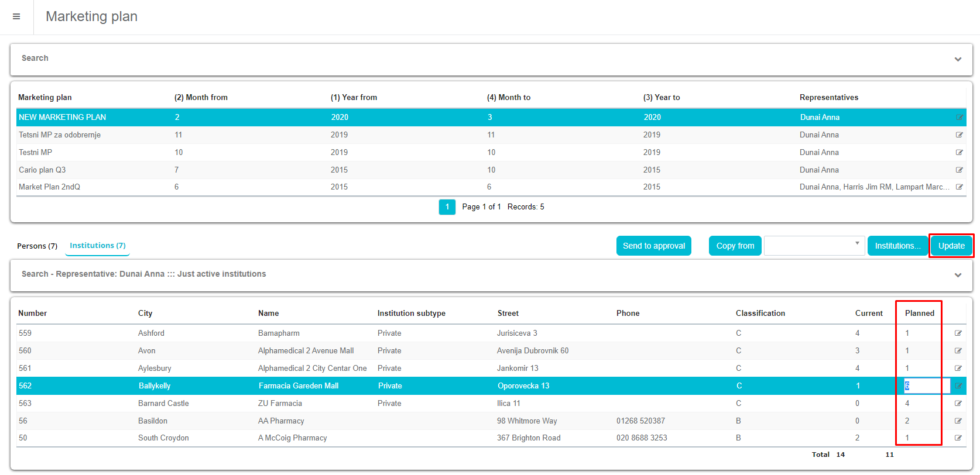Edit the Cario plan Q3 entry
980x475 pixels.
click(x=959, y=170)
